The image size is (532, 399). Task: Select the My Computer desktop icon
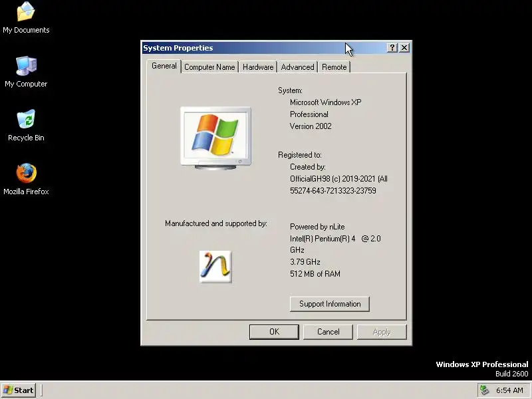pos(26,72)
